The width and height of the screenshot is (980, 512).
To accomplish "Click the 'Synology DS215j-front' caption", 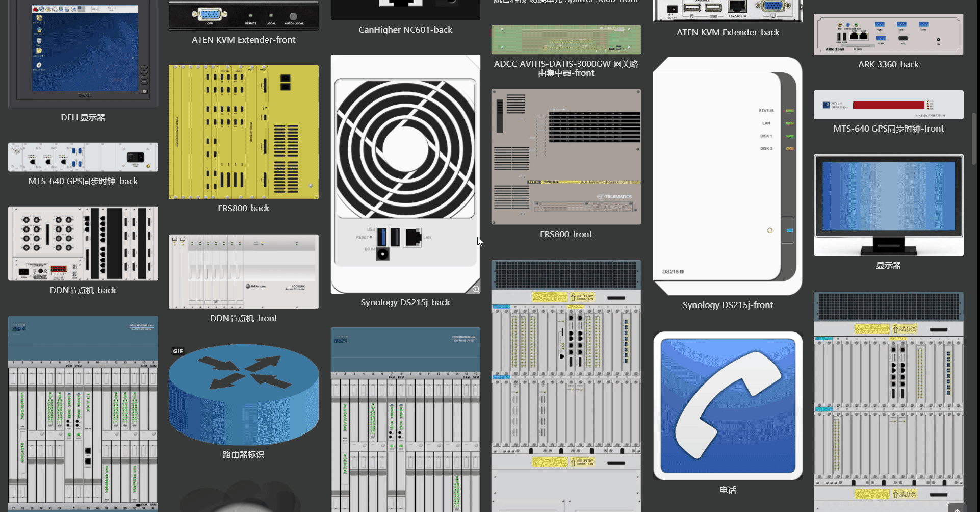I will click(x=728, y=305).
